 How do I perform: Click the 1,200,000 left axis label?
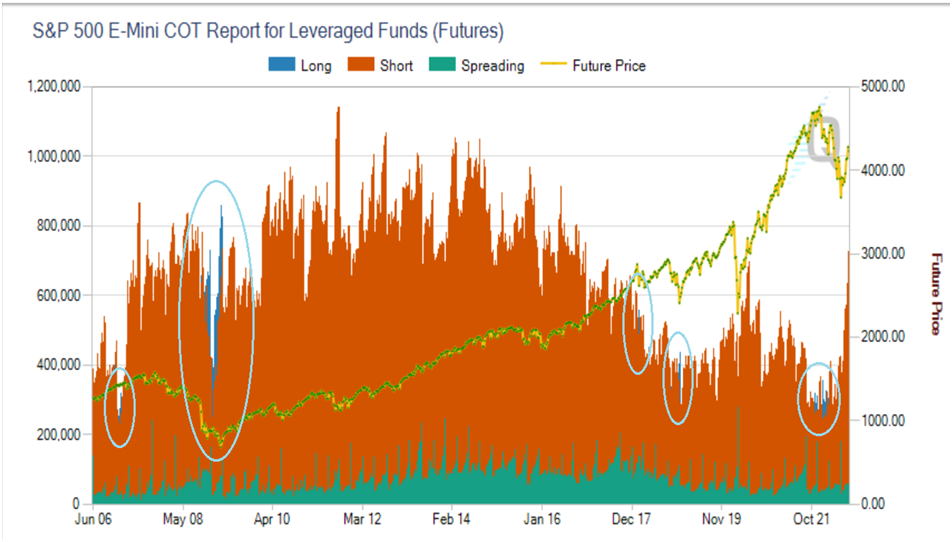click(x=54, y=86)
